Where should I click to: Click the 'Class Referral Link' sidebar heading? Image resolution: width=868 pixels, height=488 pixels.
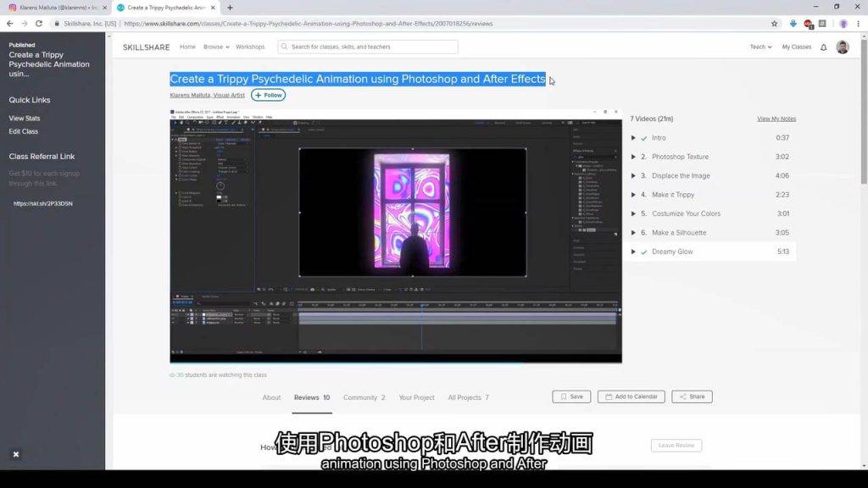click(42, 157)
